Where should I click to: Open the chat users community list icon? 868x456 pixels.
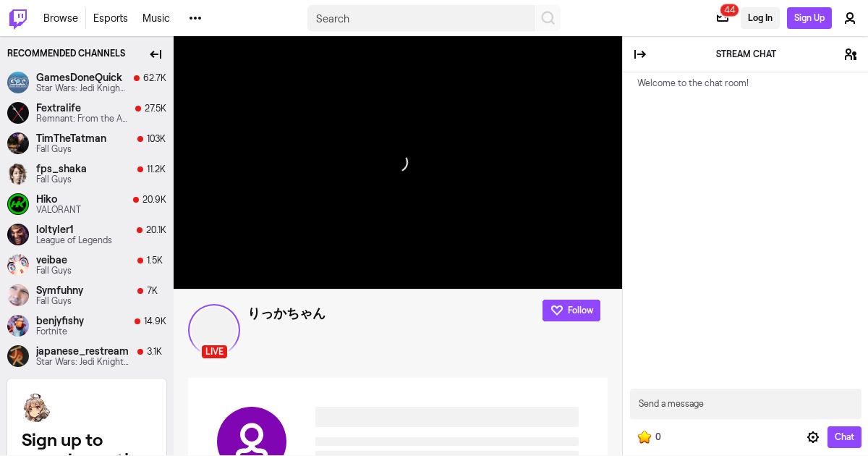click(x=851, y=54)
